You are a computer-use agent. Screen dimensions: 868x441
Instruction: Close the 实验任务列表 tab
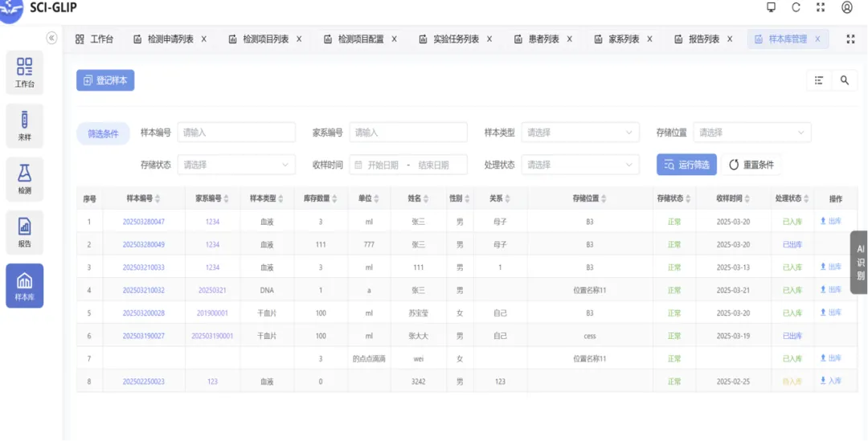coord(489,39)
